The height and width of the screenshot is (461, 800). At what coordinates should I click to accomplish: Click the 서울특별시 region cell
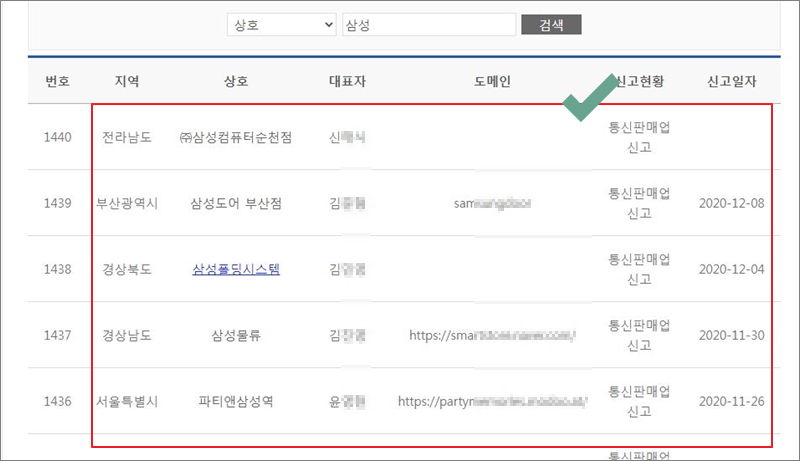[x=127, y=401]
